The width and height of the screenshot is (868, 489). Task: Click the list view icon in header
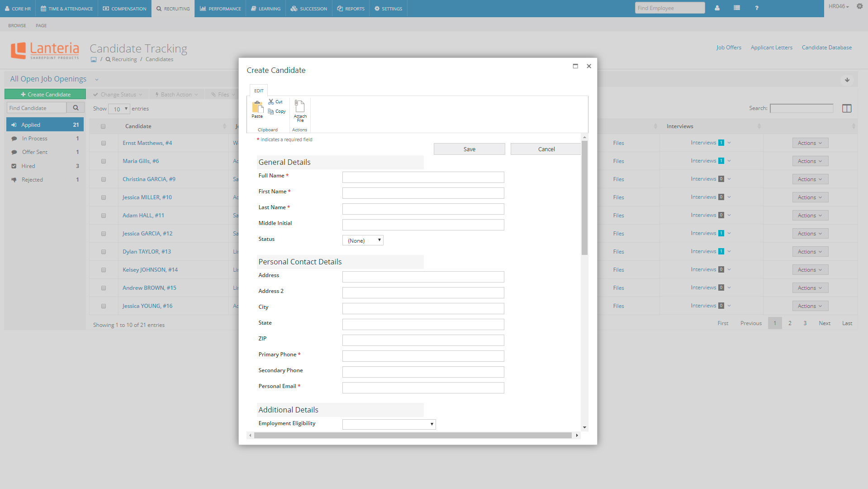(737, 8)
